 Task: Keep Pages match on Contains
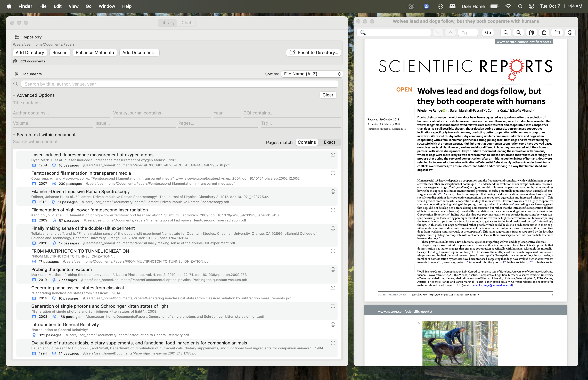(307, 142)
